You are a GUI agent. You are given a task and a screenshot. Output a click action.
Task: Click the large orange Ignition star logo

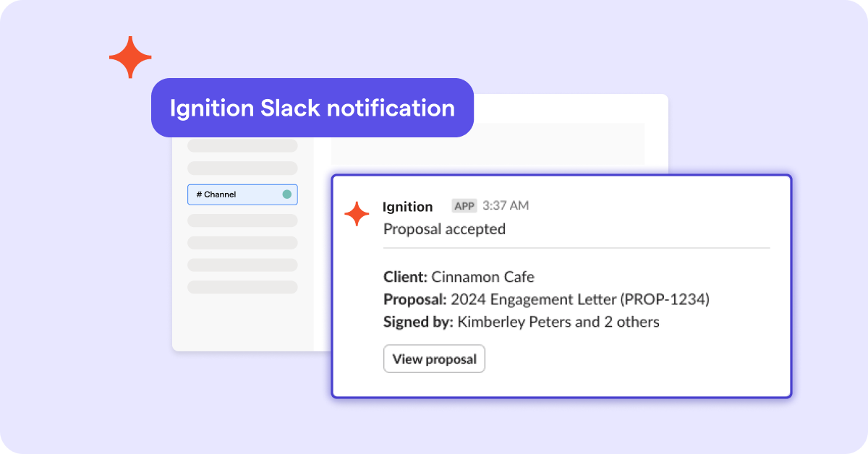pos(130,57)
